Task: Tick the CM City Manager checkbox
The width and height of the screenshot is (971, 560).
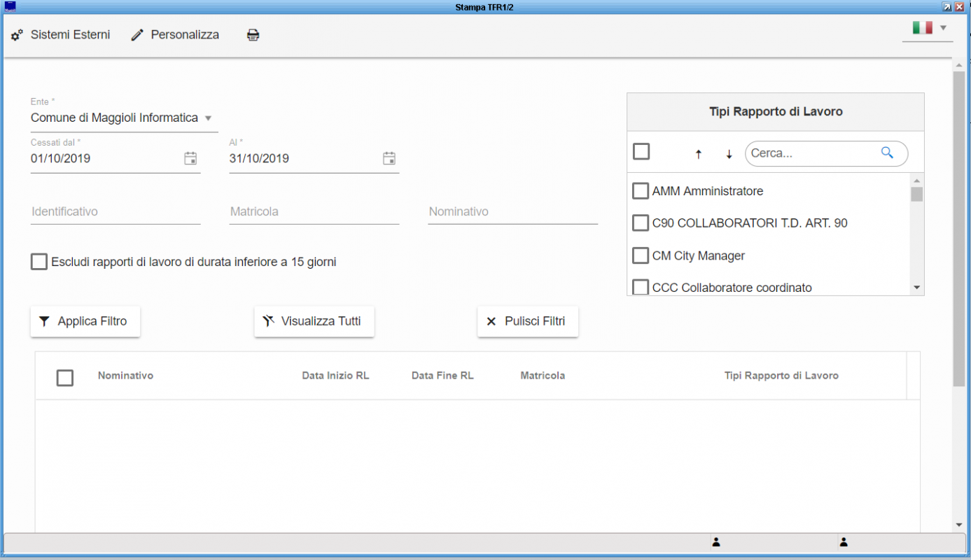Action: click(x=641, y=255)
